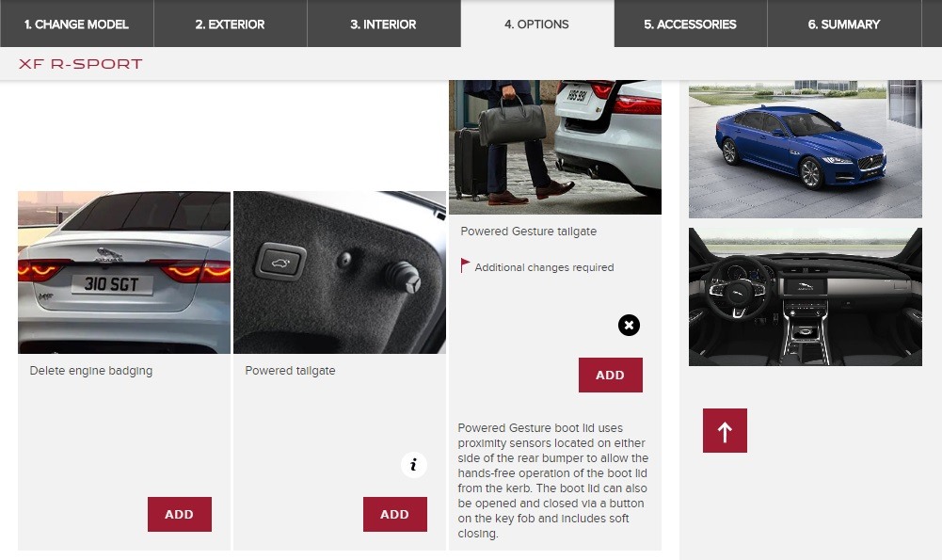Click the red scroll-to-top arrow button
The width and height of the screenshot is (942, 560).
pos(725,430)
